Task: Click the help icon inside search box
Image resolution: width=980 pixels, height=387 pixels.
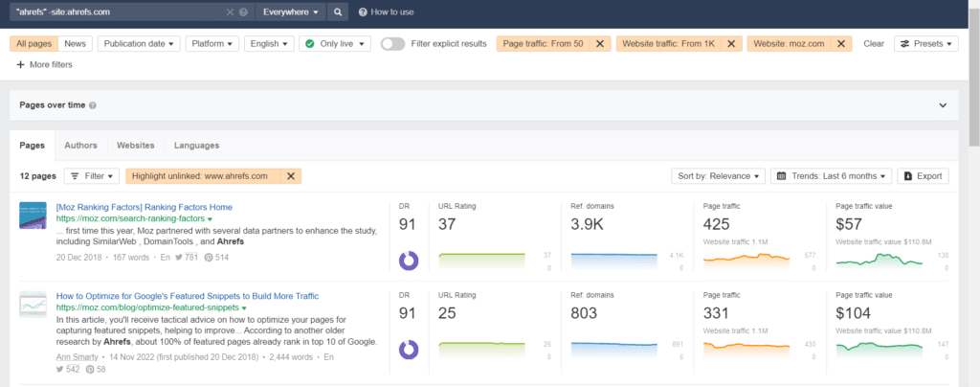Action: coord(243,11)
